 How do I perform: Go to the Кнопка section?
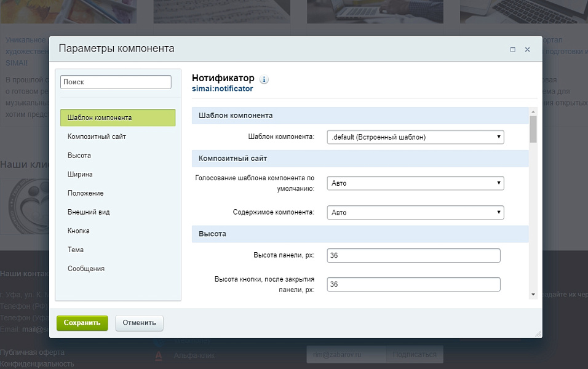(79, 231)
